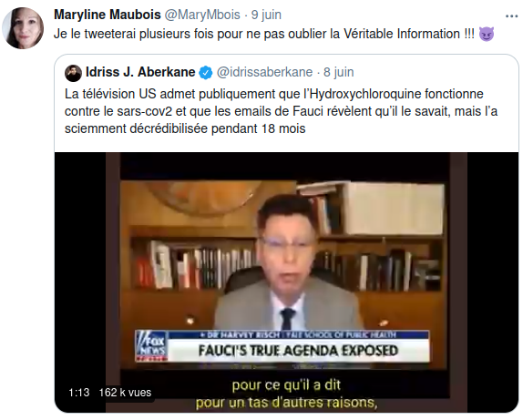523x420 pixels.
Task: Open quoted tweet text about Hydroxychloroquine
Action: (281, 111)
